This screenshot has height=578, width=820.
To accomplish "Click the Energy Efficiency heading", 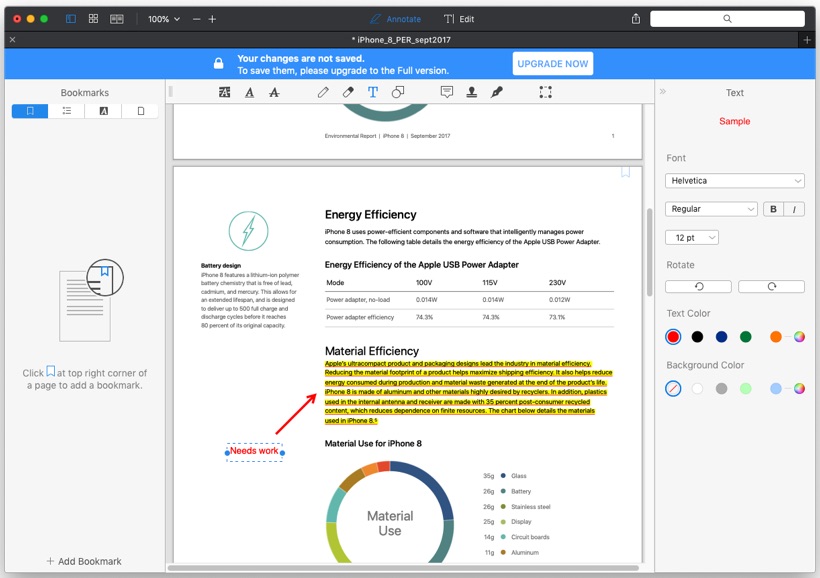I will click(x=370, y=214).
